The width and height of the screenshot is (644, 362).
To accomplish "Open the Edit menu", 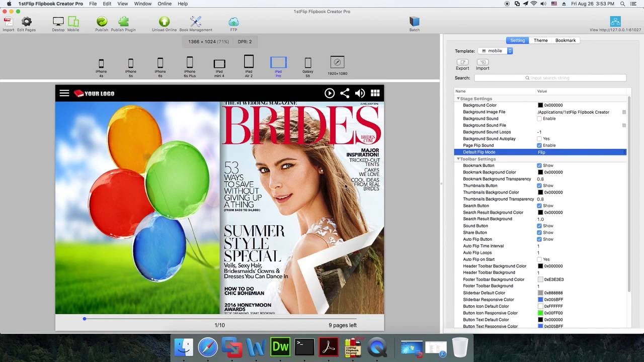I will (107, 4).
